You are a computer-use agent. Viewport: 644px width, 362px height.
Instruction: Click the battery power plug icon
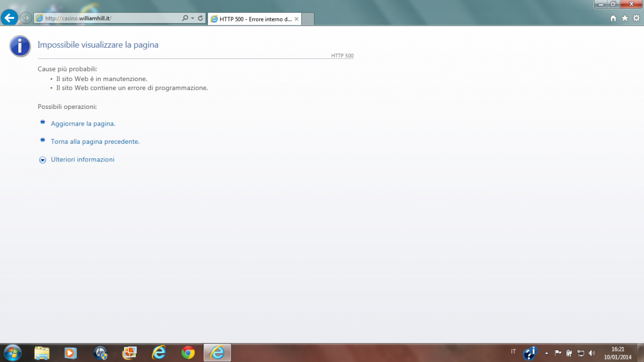(x=569, y=353)
